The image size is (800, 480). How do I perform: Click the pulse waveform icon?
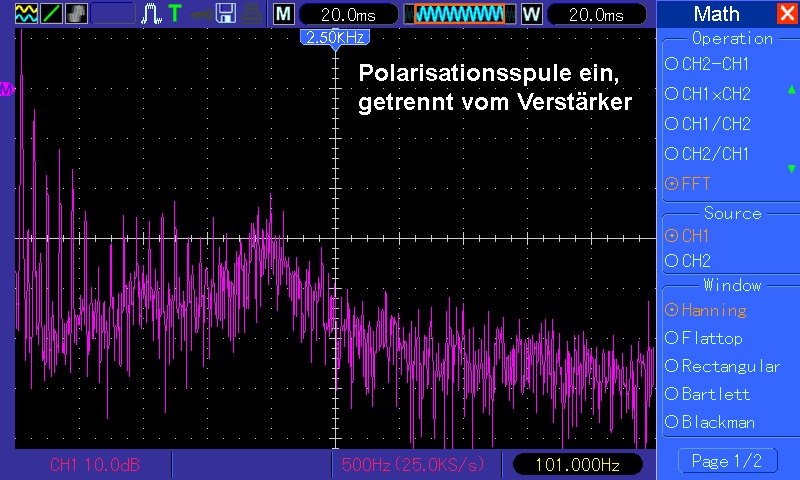[151, 14]
